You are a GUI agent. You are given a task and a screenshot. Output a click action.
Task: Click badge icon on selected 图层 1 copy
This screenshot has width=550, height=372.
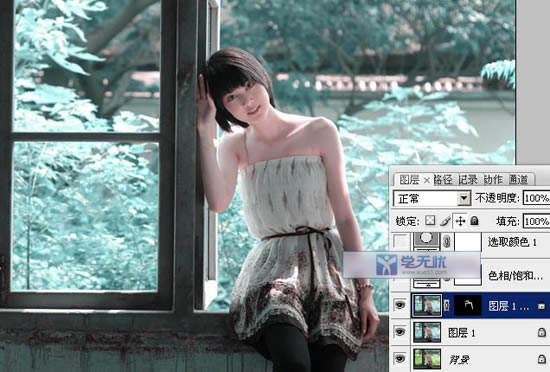[542, 306]
